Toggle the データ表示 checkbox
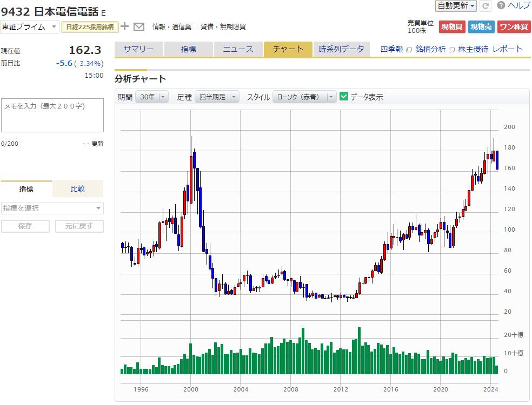 [344, 97]
